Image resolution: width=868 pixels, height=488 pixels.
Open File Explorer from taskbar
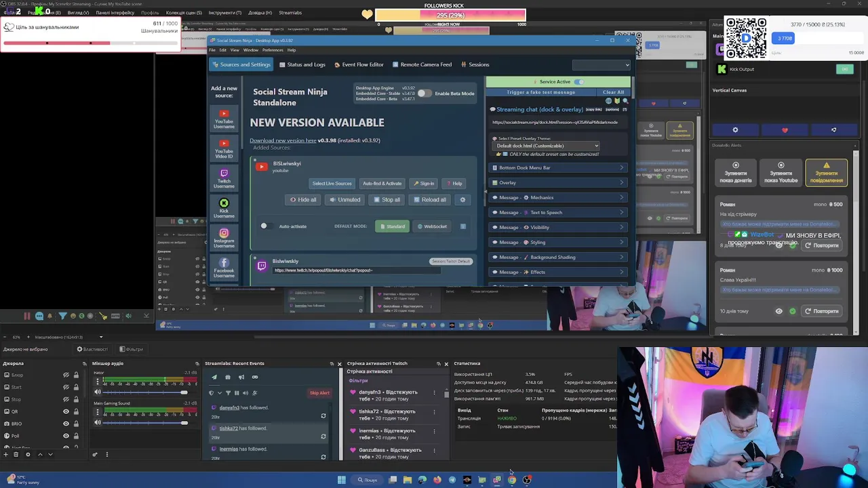408,480
